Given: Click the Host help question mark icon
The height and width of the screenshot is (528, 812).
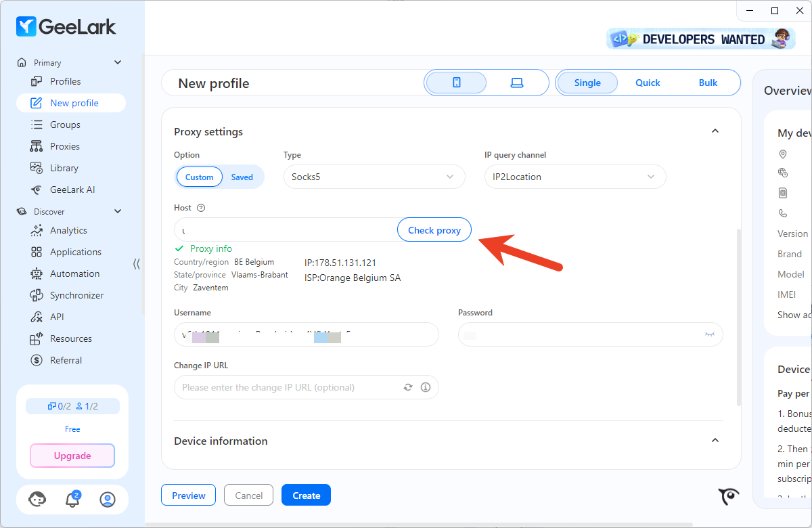Looking at the screenshot, I should [200, 208].
